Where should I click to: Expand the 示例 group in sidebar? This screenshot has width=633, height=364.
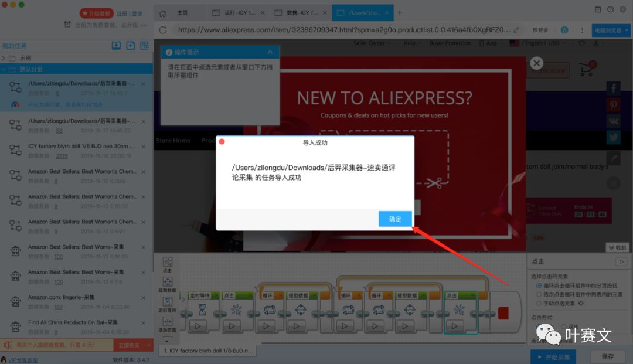click(x=5, y=57)
